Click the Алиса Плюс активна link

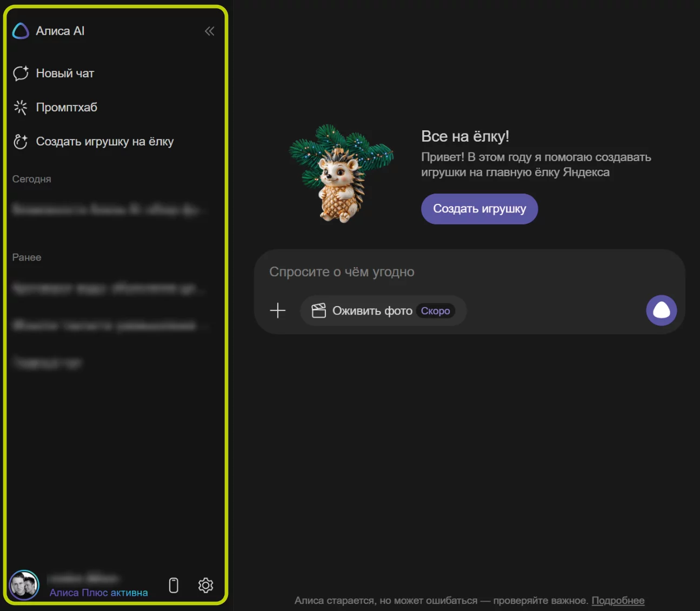(98, 593)
